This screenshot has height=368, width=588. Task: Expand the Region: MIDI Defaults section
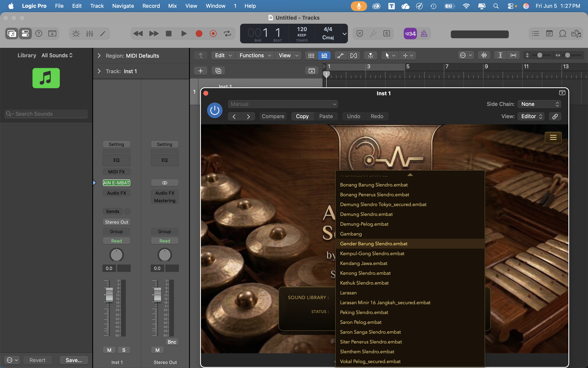tap(99, 56)
